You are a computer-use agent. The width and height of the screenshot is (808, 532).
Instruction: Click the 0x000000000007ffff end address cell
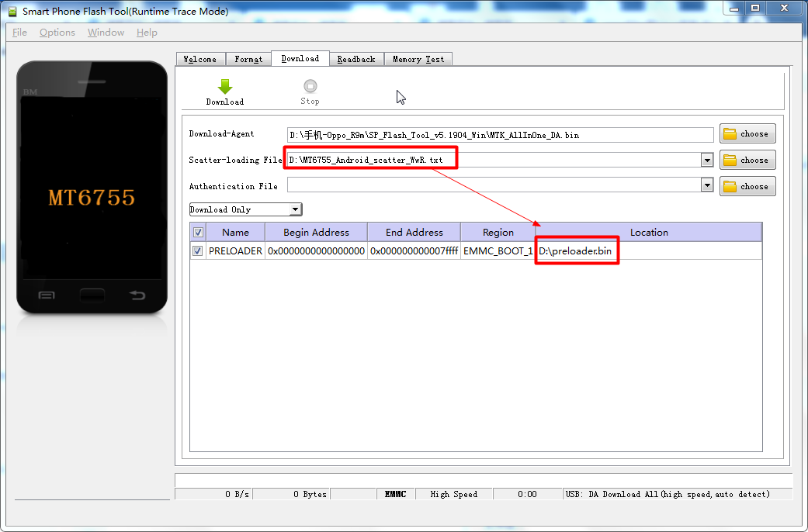(x=414, y=250)
